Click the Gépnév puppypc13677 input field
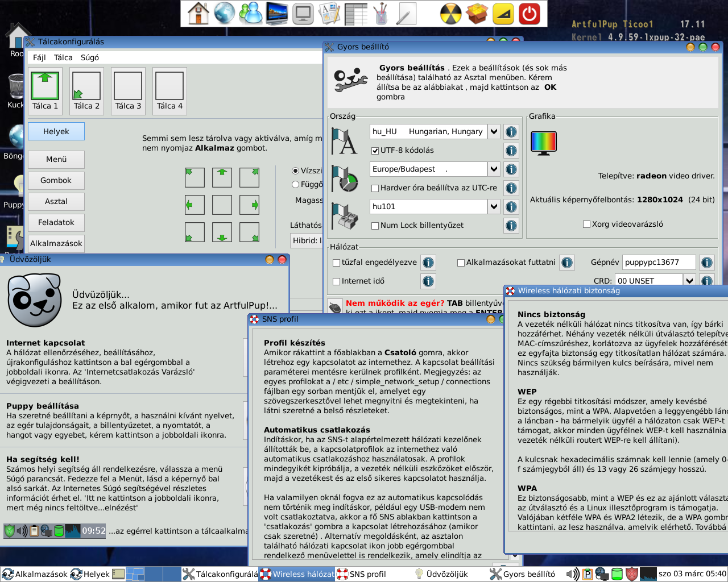The image size is (728, 582). pyautogui.click(x=659, y=263)
